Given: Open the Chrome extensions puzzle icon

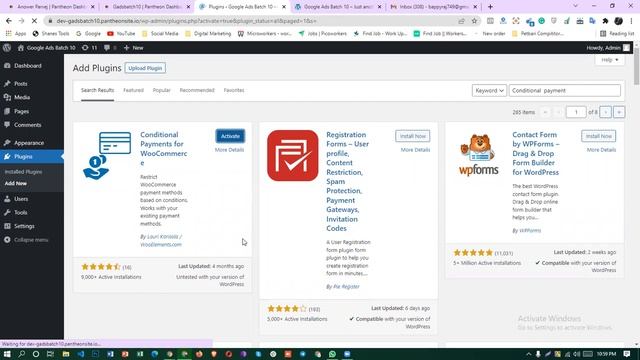Looking at the screenshot, I should coord(605,21).
